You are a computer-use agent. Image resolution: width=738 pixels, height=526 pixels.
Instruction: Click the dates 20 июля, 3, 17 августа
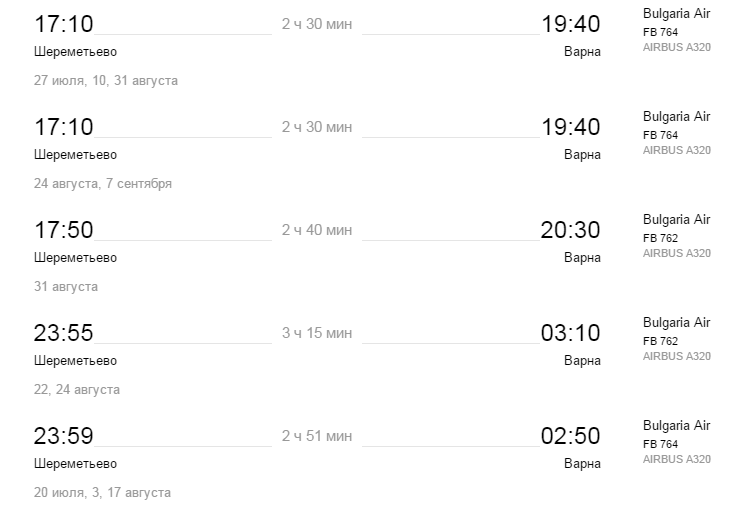(x=102, y=492)
